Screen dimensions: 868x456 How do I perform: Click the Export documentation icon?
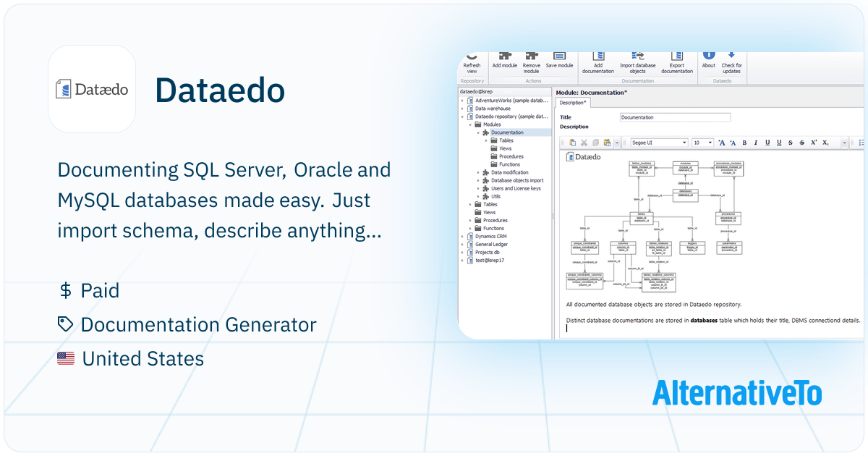677,56
